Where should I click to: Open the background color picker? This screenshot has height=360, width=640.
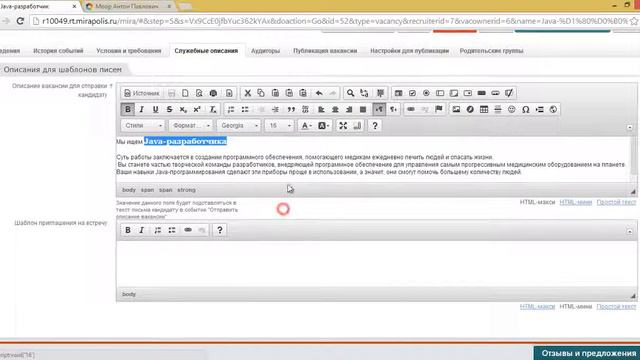pyautogui.click(x=323, y=126)
